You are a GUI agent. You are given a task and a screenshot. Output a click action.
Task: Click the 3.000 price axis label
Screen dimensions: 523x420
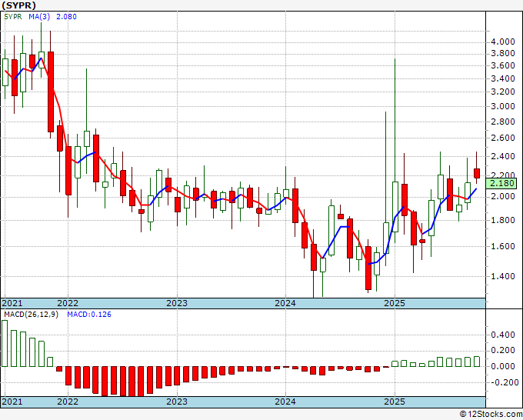[503, 107]
